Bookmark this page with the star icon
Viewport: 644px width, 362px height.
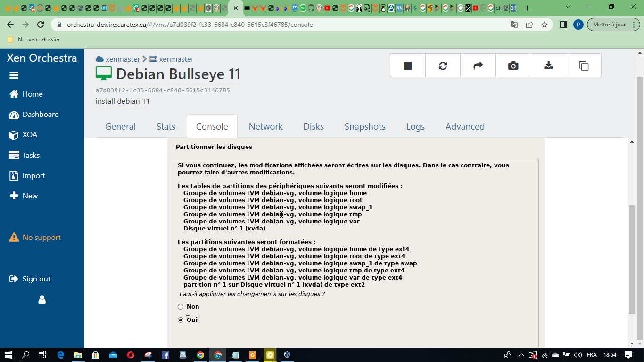click(x=545, y=25)
